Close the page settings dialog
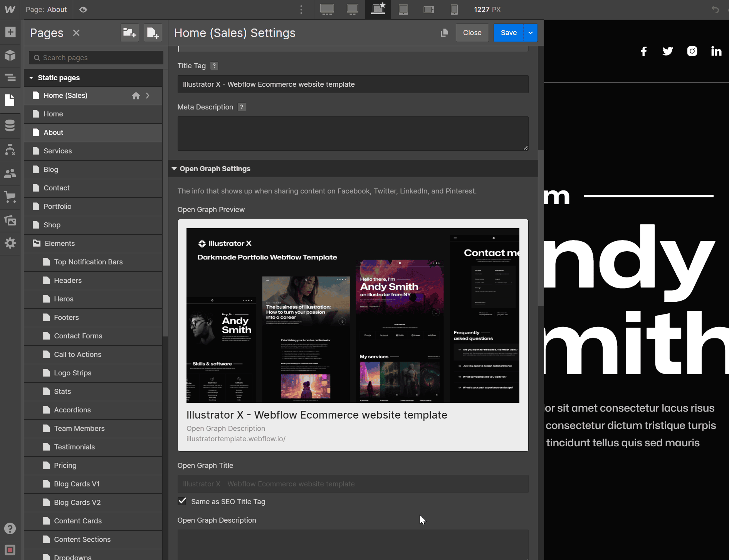The height and width of the screenshot is (560, 729). click(x=472, y=33)
